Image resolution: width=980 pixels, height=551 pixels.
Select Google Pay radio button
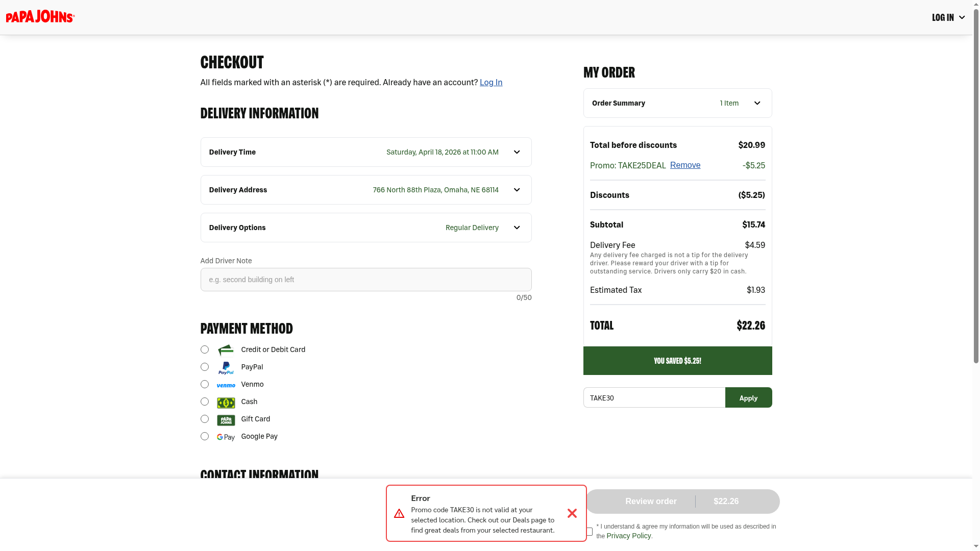[x=205, y=436]
